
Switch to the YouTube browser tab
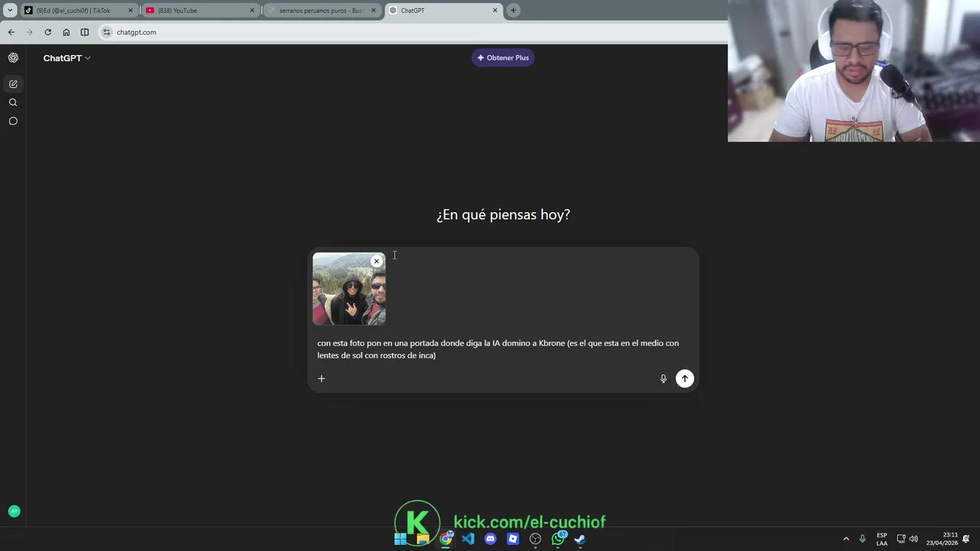pos(201,11)
